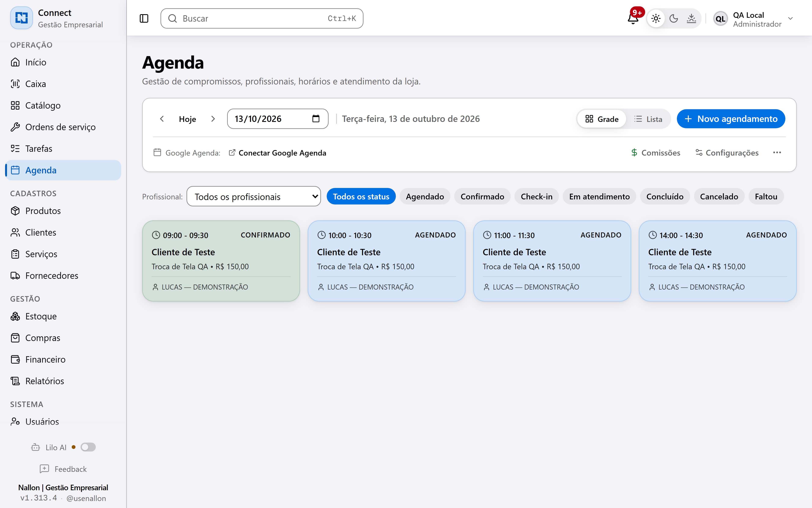Filter appointments by Confirmado status
812x508 pixels.
482,197
